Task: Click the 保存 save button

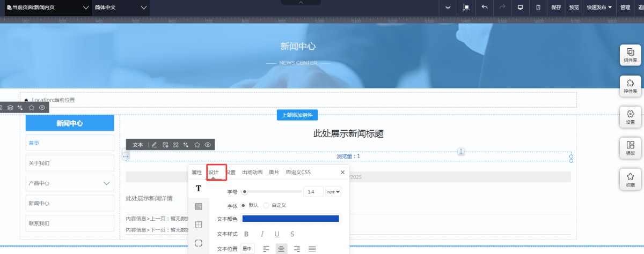Action: (x=556, y=8)
